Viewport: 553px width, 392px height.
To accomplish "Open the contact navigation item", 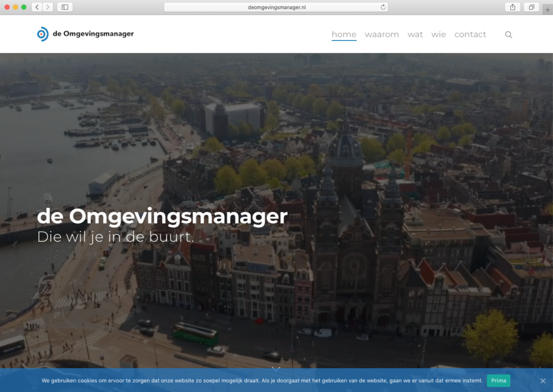I will click(x=470, y=35).
